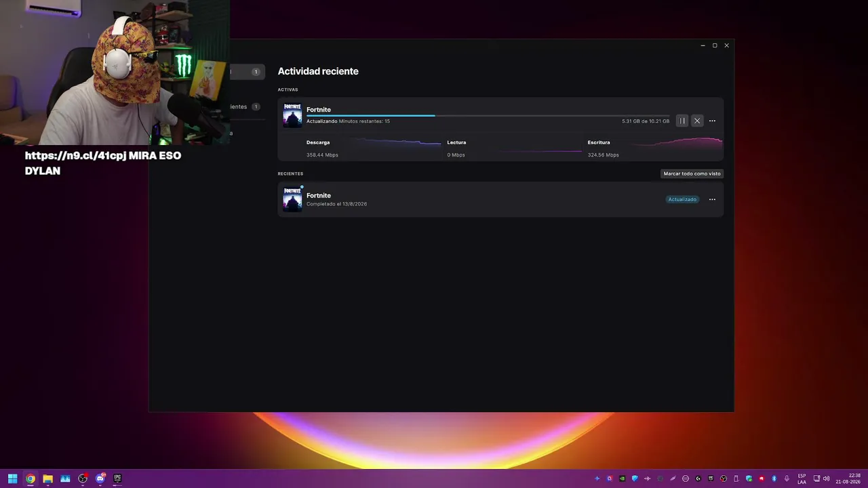Click the Epic Games Launcher taskbar icon
Screen dimensions: 868x488
117,479
